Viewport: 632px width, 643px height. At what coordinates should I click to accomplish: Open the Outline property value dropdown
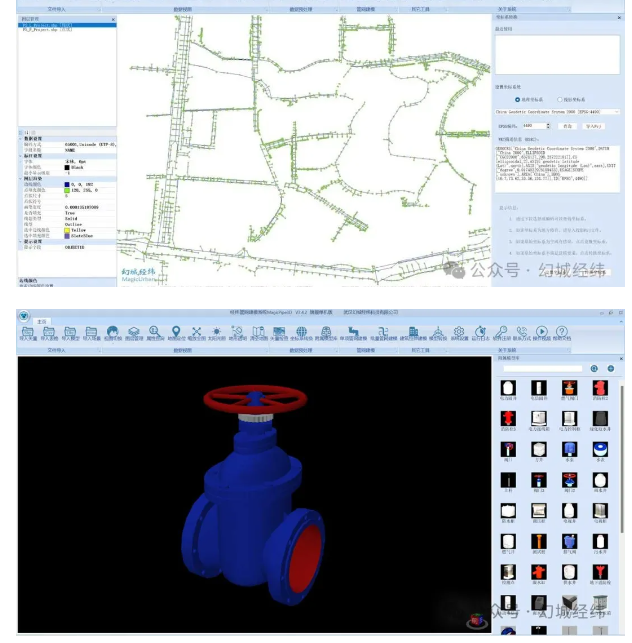89,223
